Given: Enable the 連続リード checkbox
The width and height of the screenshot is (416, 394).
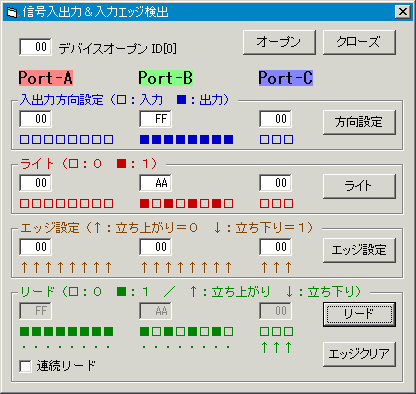Looking at the screenshot, I should click(26, 366).
